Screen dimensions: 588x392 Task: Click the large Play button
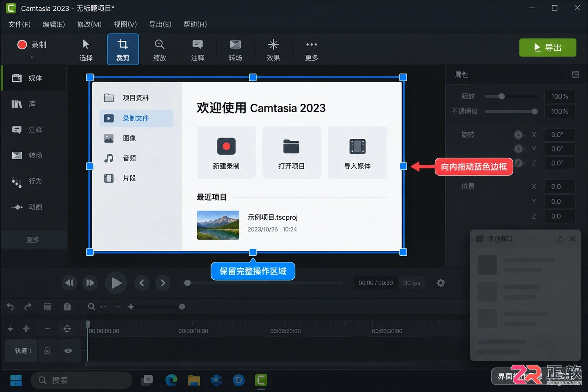(x=116, y=283)
